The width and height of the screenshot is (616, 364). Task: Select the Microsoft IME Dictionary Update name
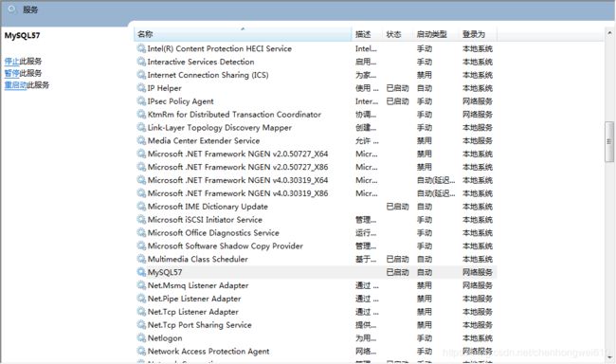tap(208, 207)
